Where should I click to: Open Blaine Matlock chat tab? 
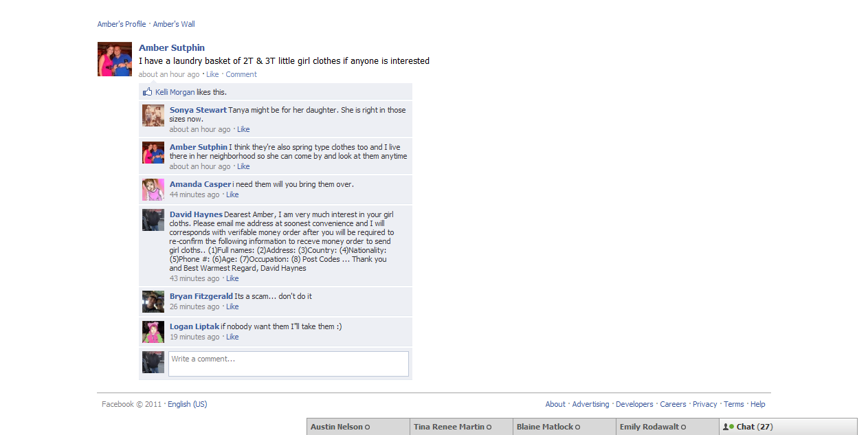click(x=564, y=427)
